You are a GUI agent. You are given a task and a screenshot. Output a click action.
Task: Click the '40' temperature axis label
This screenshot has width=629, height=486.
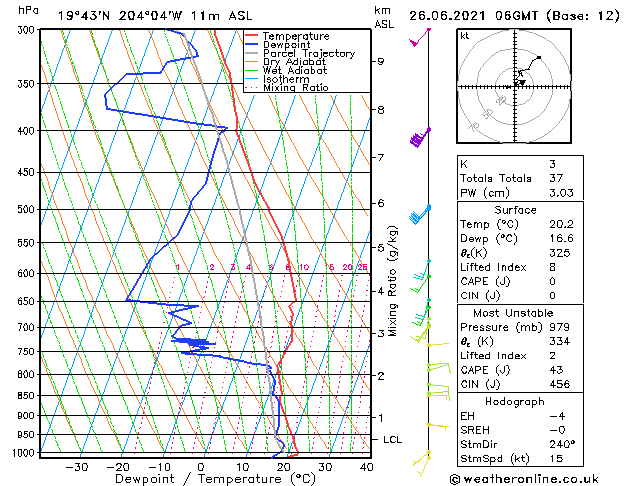tap(367, 468)
